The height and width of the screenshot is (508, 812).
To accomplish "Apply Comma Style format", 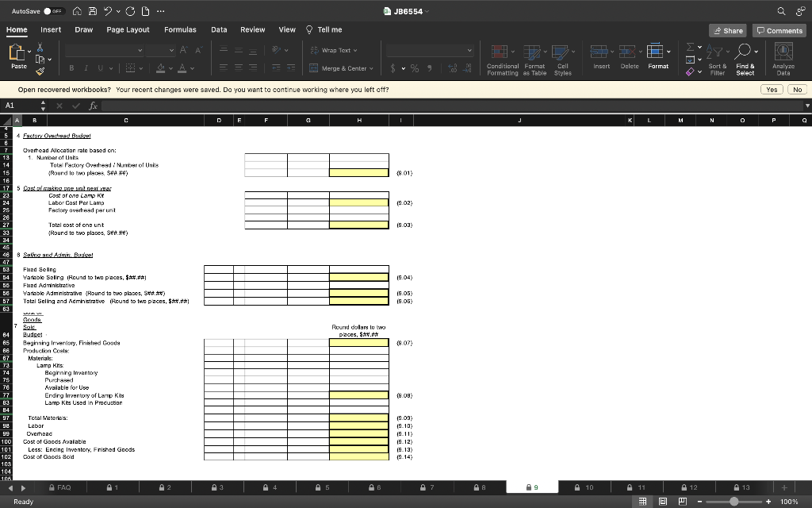I will 429,68.
